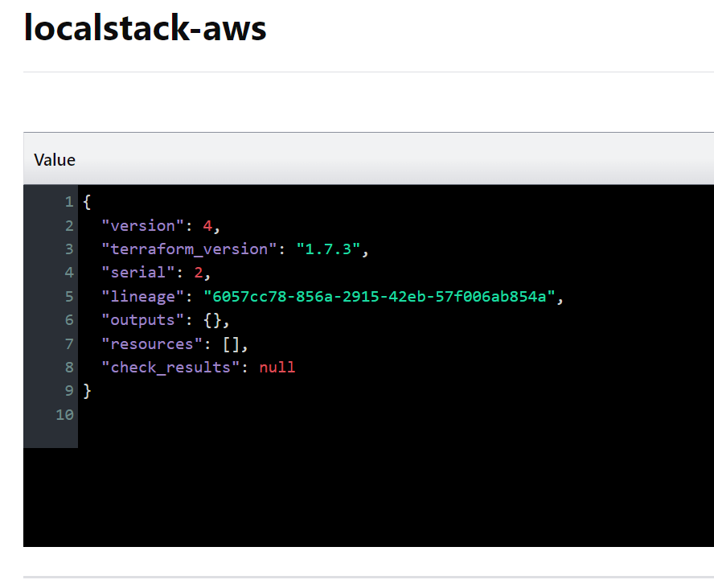Viewport: 714px width, 588px height.
Task: Click line number 6 in gutter
Action: pyautogui.click(x=69, y=319)
